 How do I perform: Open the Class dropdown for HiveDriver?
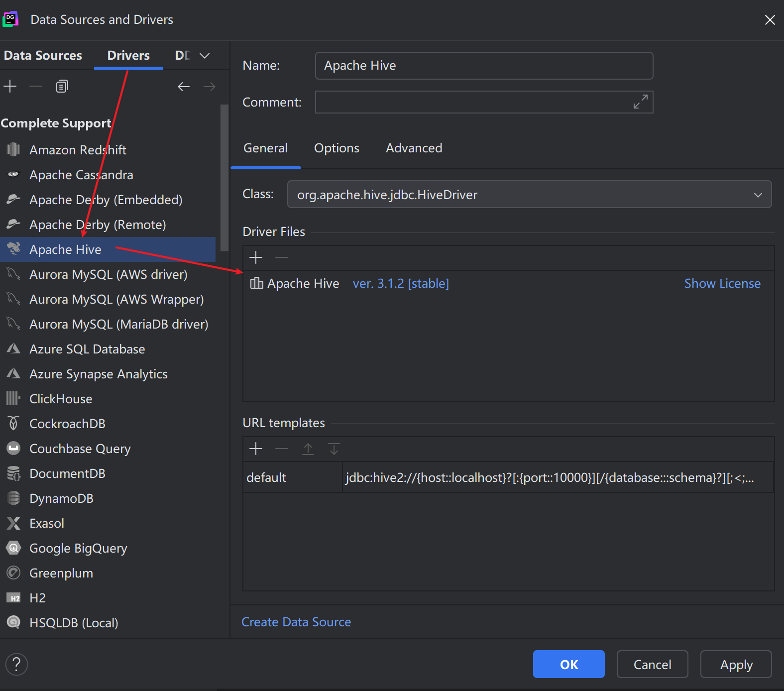click(x=529, y=194)
